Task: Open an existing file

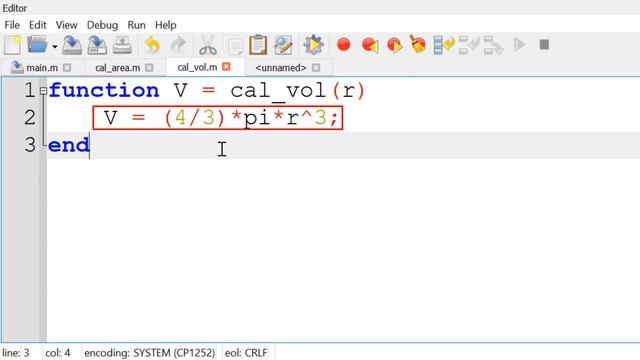Action: (x=37, y=44)
